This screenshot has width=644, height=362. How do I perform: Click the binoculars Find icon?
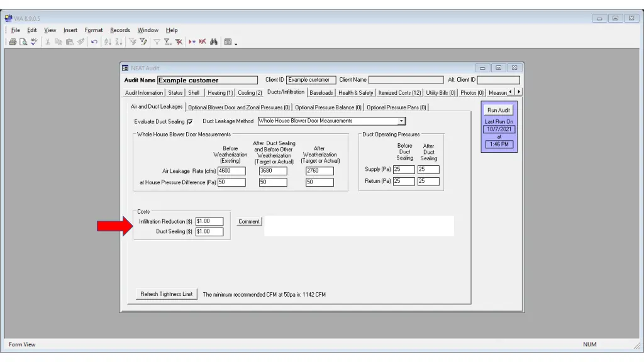pyautogui.click(x=214, y=42)
